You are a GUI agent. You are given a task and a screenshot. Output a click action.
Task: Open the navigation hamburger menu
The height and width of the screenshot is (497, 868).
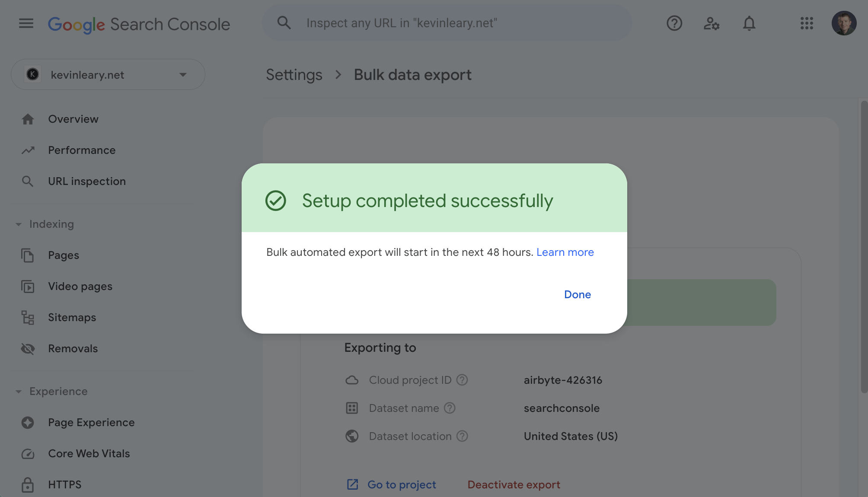(26, 24)
